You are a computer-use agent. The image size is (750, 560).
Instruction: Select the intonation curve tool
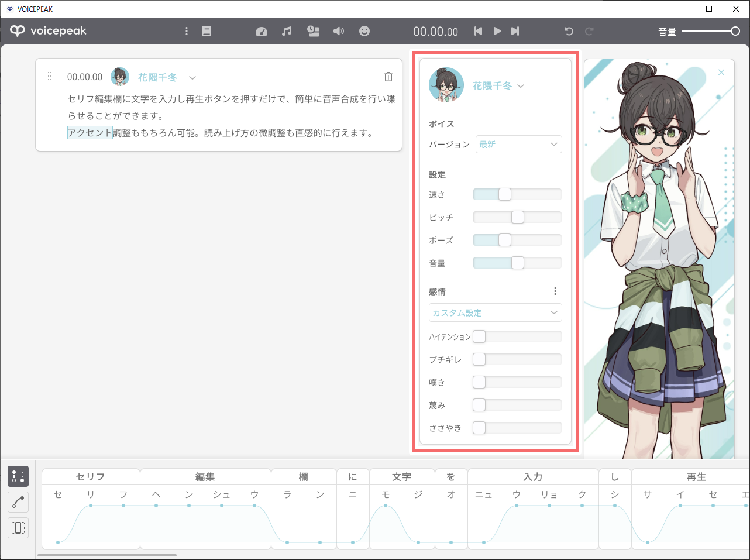tap(18, 502)
